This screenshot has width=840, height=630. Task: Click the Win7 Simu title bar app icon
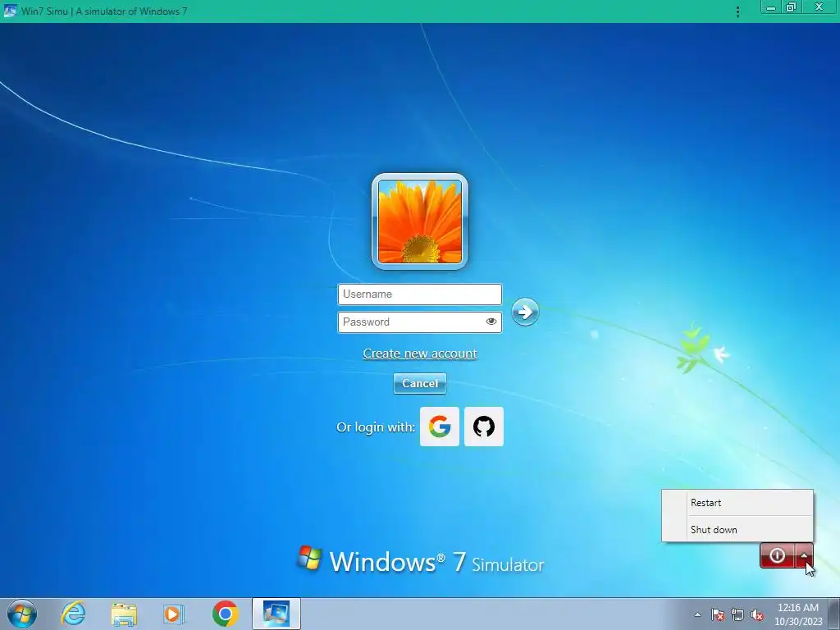tap(10, 11)
